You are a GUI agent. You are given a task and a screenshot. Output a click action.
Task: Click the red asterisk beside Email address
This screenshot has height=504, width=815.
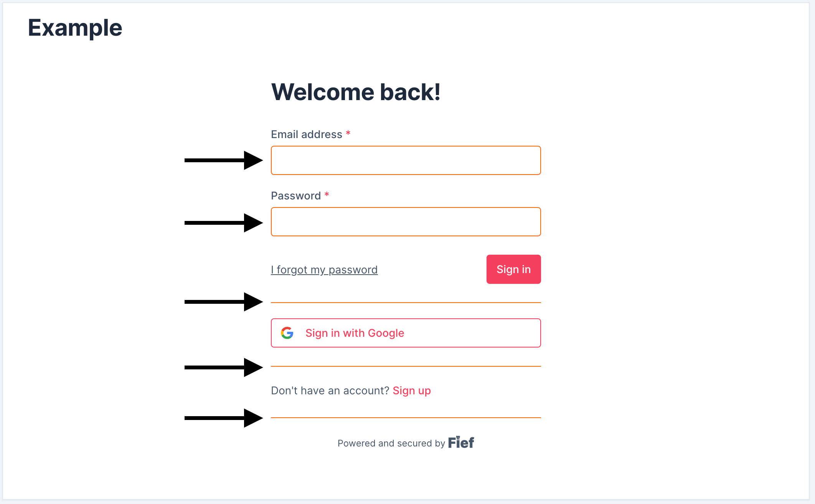[348, 133]
